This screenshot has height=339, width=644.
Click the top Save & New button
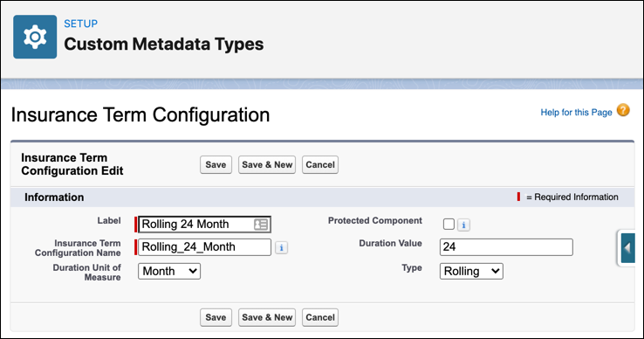[267, 164]
